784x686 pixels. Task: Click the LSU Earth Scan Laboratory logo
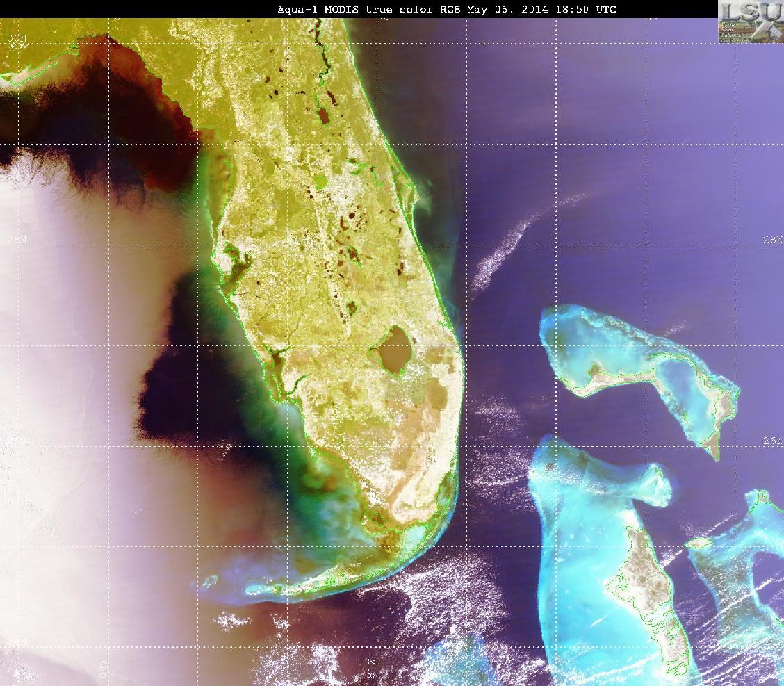click(751, 22)
